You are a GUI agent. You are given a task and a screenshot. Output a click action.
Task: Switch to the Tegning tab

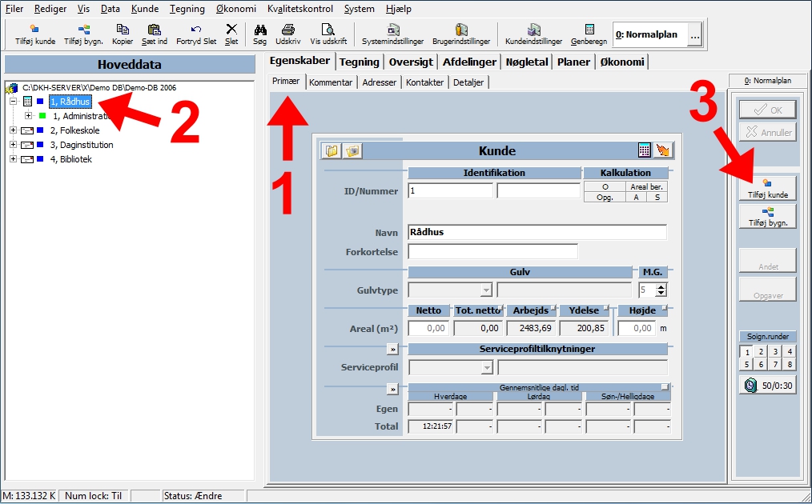[360, 62]
